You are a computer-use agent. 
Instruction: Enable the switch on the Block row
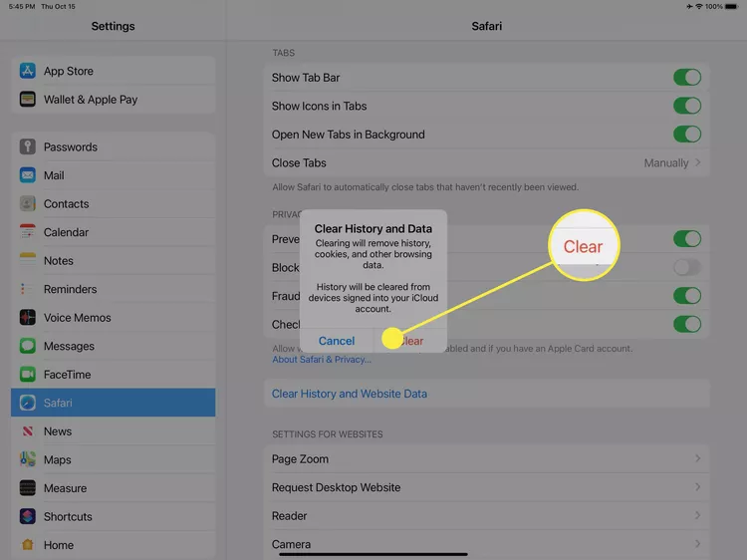[x=687, y=267]
